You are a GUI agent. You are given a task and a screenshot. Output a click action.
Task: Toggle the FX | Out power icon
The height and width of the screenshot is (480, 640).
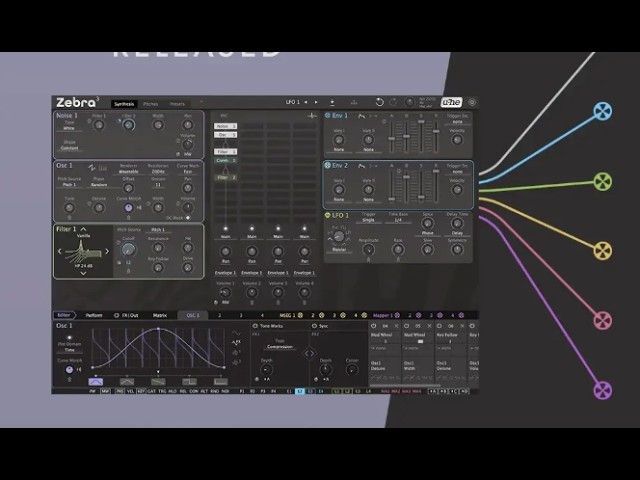pos(116,315)
